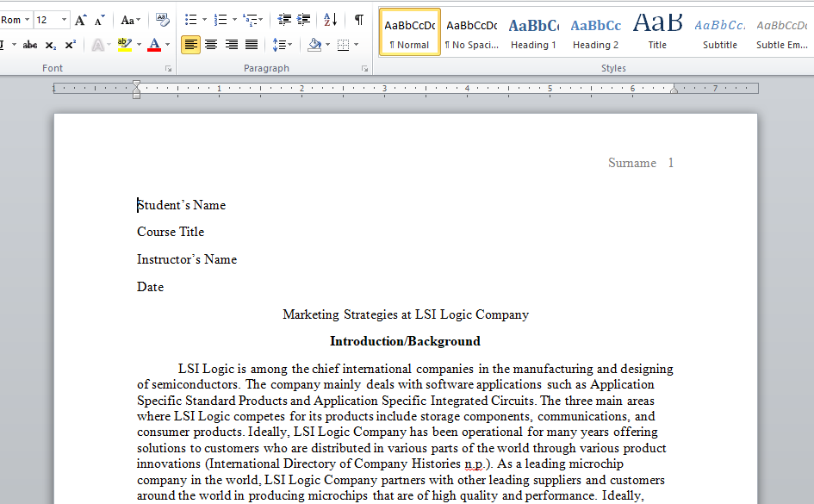
Task: Toggle Show/Hide paragraph marks
Action: click(358, 20)
